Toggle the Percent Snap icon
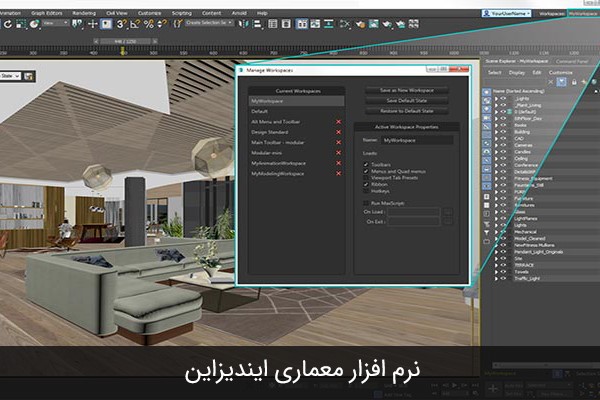The height and width of the screenshot is (400, 600). tap(149, 24)
